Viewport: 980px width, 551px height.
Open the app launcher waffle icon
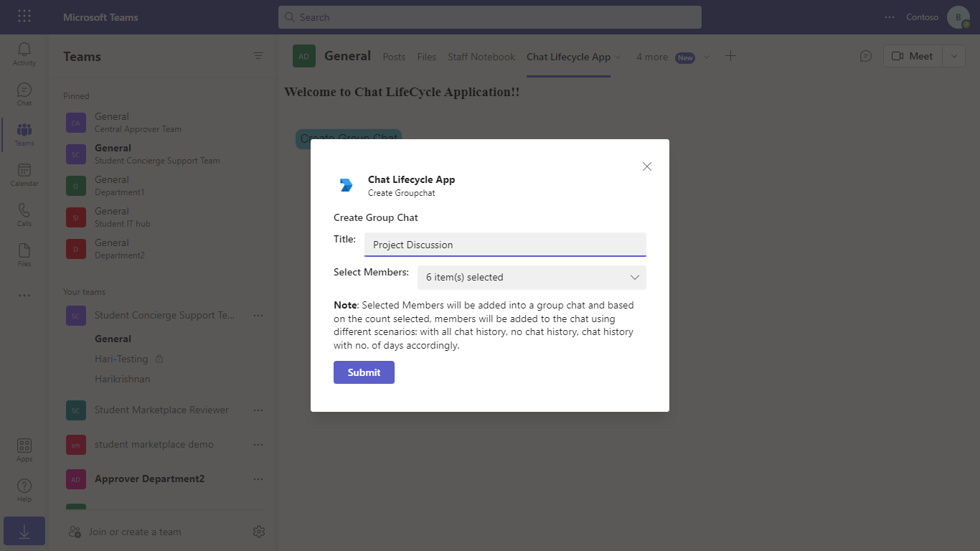pyautogui.click(x=24, y=17)
